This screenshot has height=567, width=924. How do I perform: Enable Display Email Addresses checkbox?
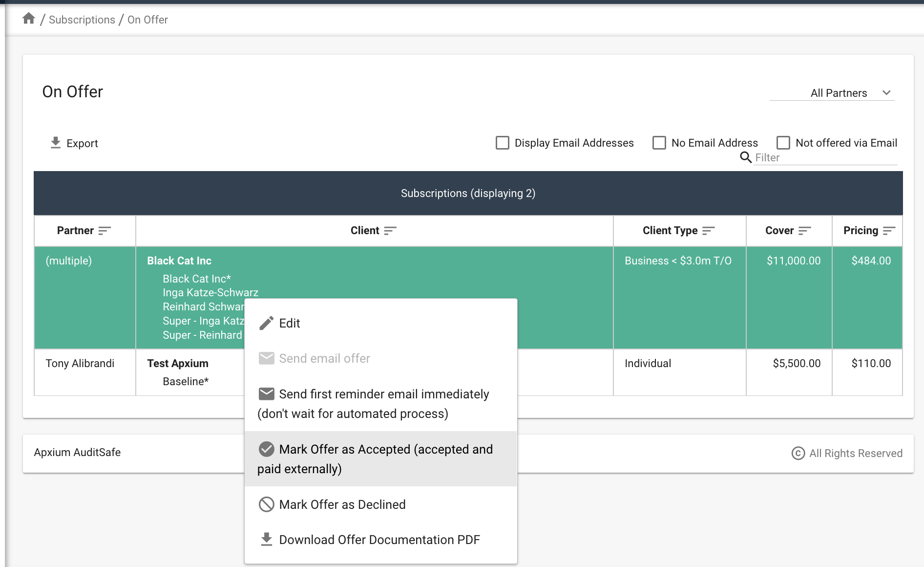coord(503,143)
